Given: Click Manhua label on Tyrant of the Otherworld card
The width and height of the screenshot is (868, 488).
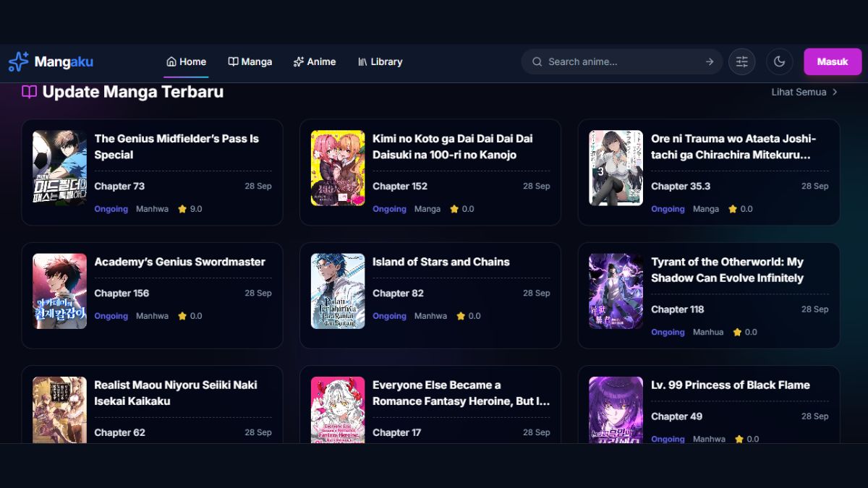Looking at the screenshot, I should [x=708, y=333].
